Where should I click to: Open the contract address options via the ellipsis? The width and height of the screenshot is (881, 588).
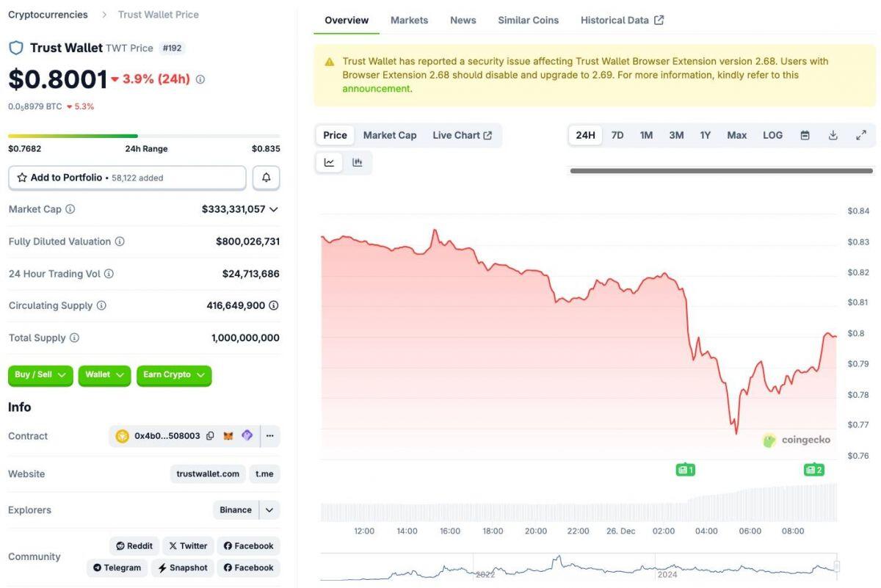pyautogui.click(x=269, y=435)
